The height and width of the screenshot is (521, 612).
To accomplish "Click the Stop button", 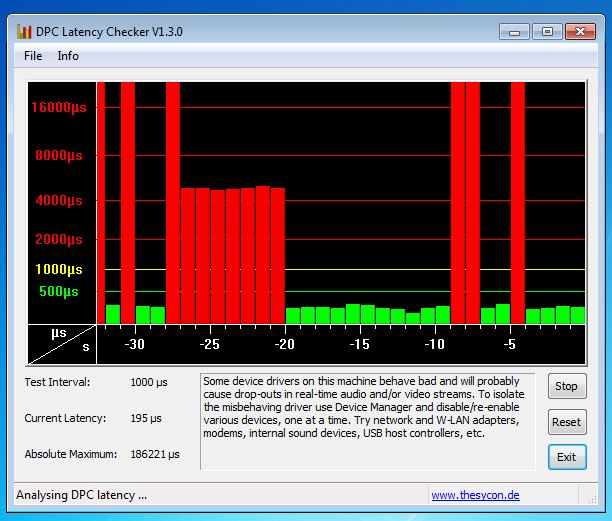I will coord(567,386).
